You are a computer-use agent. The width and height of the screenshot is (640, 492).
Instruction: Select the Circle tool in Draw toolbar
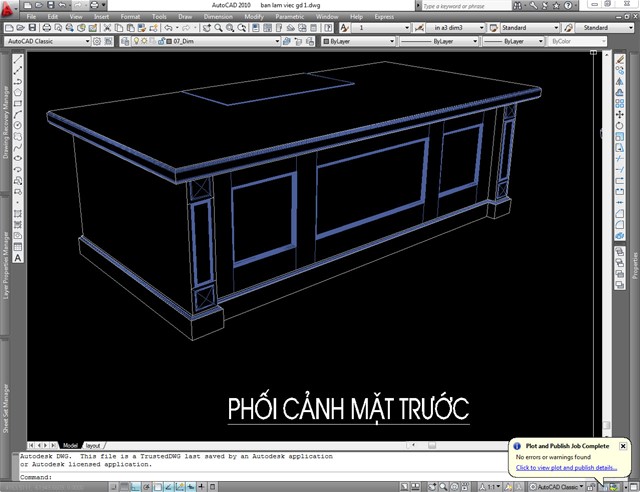click(18, 126)
